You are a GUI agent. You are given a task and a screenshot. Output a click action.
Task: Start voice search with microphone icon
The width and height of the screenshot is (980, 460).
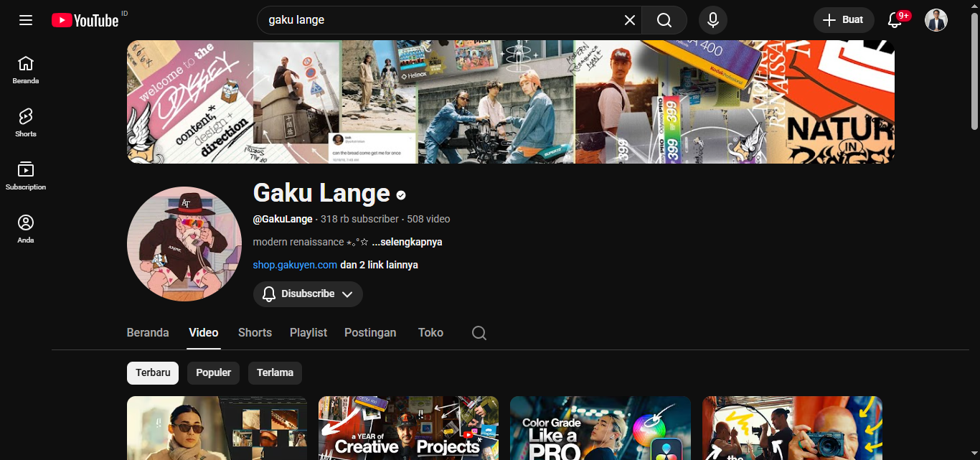[712, 20]
